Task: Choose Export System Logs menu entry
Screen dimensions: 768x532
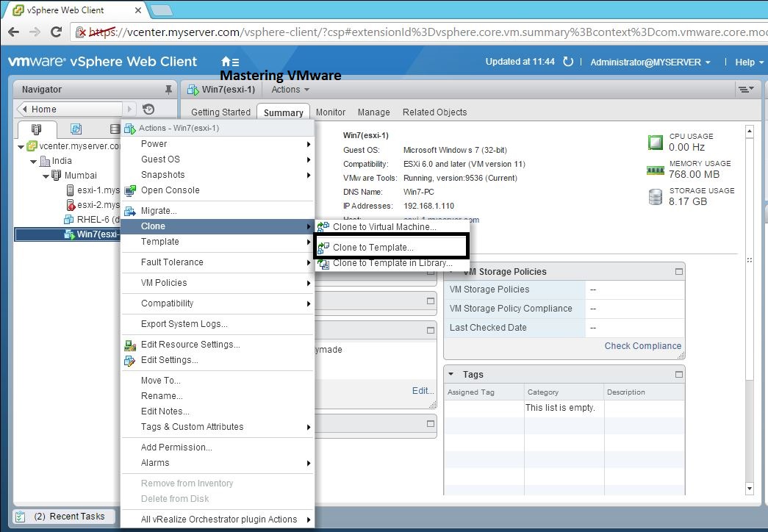Action: pos(218,324)
